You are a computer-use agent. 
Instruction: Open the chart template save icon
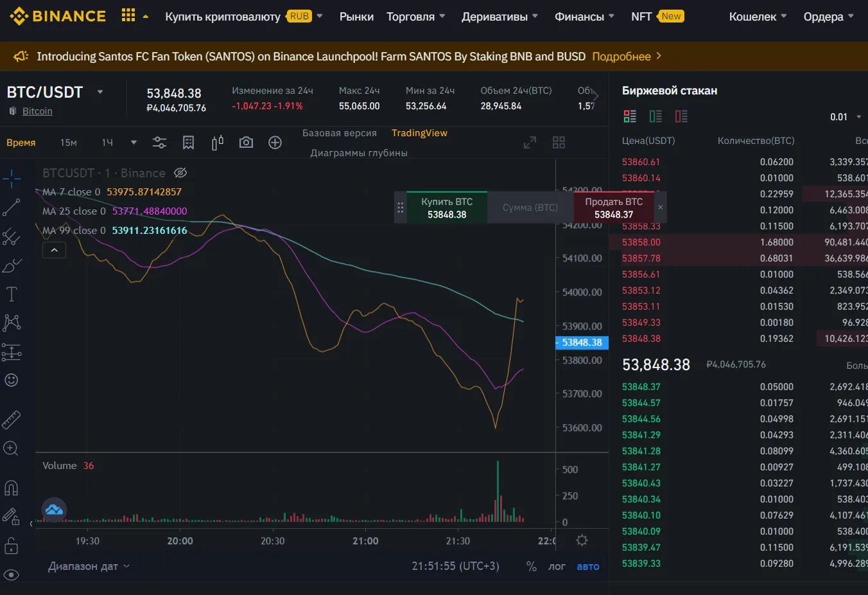[x=188, y=143]
